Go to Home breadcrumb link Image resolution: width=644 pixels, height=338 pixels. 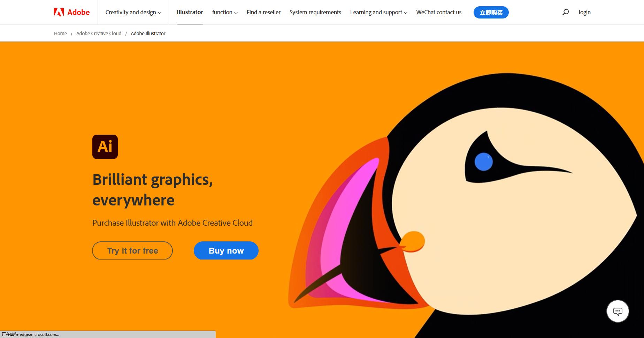coord(60,33)
